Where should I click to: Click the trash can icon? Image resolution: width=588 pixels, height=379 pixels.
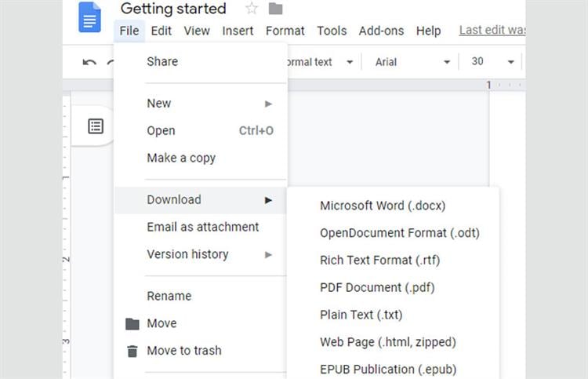click(132, 352)
